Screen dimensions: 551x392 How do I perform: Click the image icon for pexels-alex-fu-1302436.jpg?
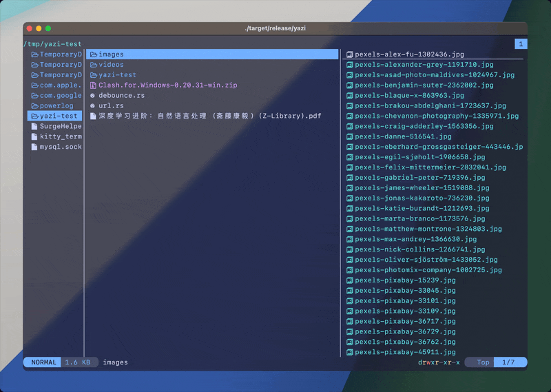pyautogui.click(x=349, y=54)
